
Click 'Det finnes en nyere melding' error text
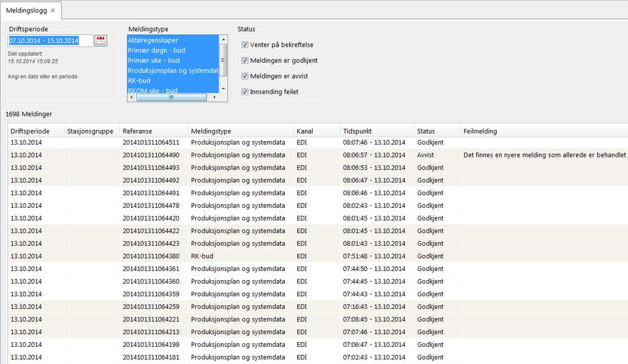pos(545,155)
